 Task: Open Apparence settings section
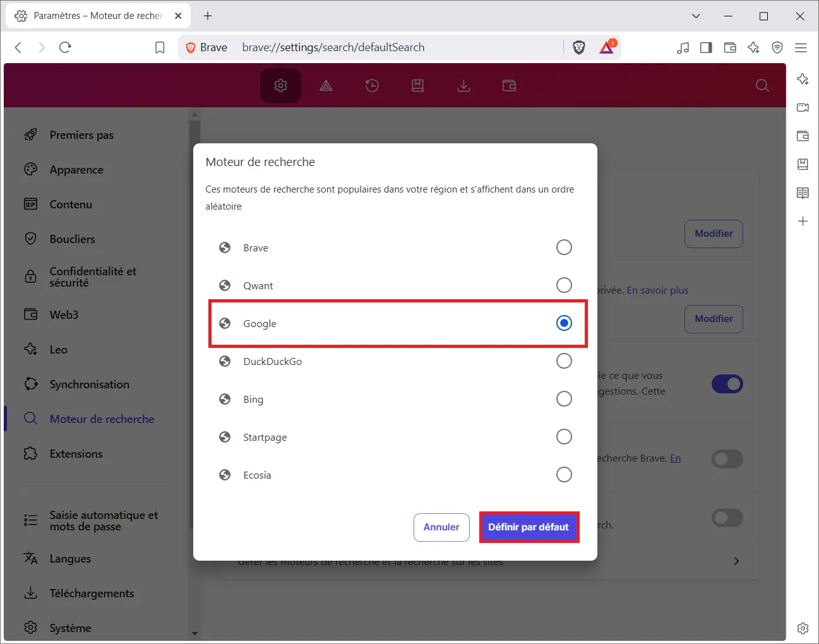[76, 170]
